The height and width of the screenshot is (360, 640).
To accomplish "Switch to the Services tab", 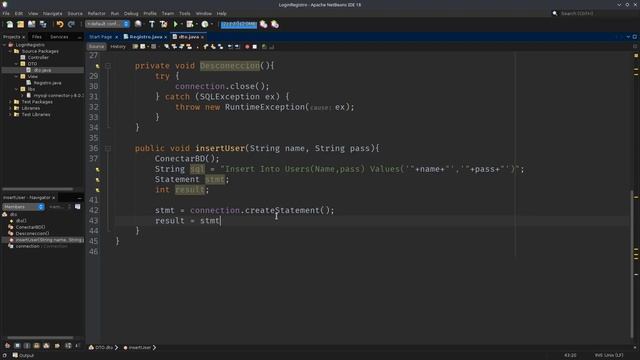I will pos(59,37).
